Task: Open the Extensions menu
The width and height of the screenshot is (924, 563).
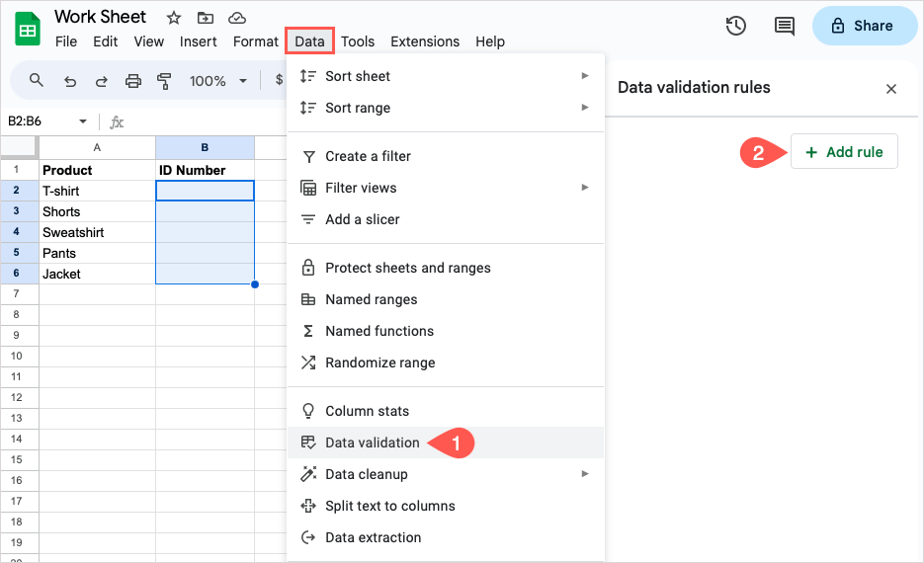Action: pos(425,41)
